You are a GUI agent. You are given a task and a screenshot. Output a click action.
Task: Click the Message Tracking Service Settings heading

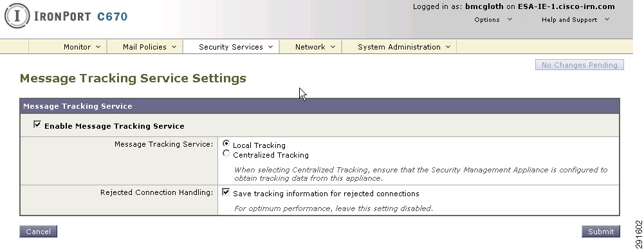[x=133, y=78]
